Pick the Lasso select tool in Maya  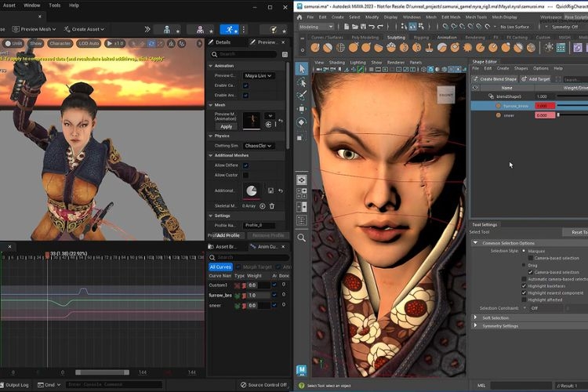click(302, 82)
